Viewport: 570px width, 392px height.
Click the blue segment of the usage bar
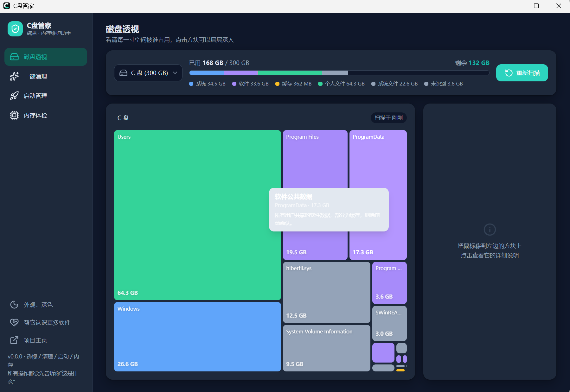[207, 73]
